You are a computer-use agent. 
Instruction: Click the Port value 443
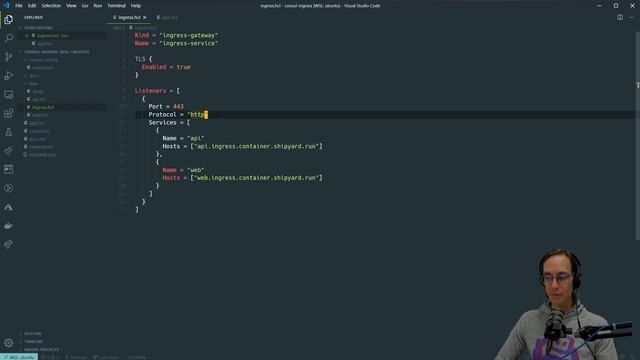click(x=178, y=107)
